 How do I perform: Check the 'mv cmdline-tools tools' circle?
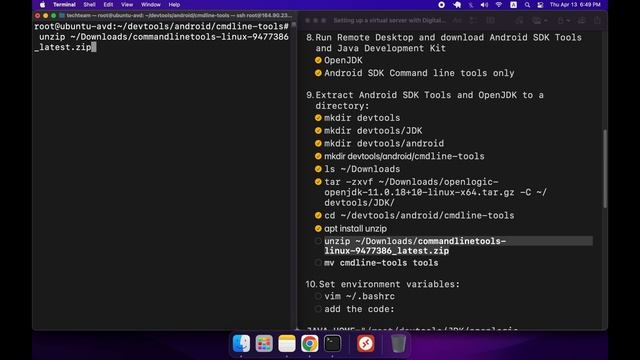318,263
